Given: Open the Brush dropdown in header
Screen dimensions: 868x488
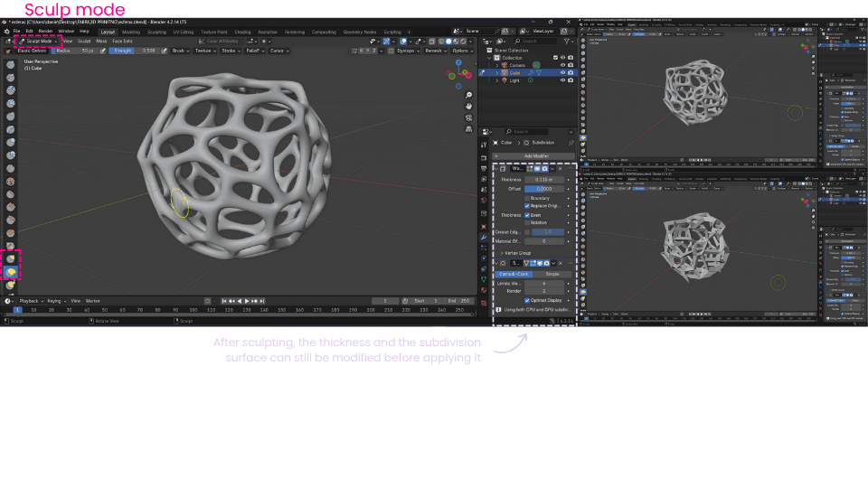Looking at the screenshot, I should [179, 51].
